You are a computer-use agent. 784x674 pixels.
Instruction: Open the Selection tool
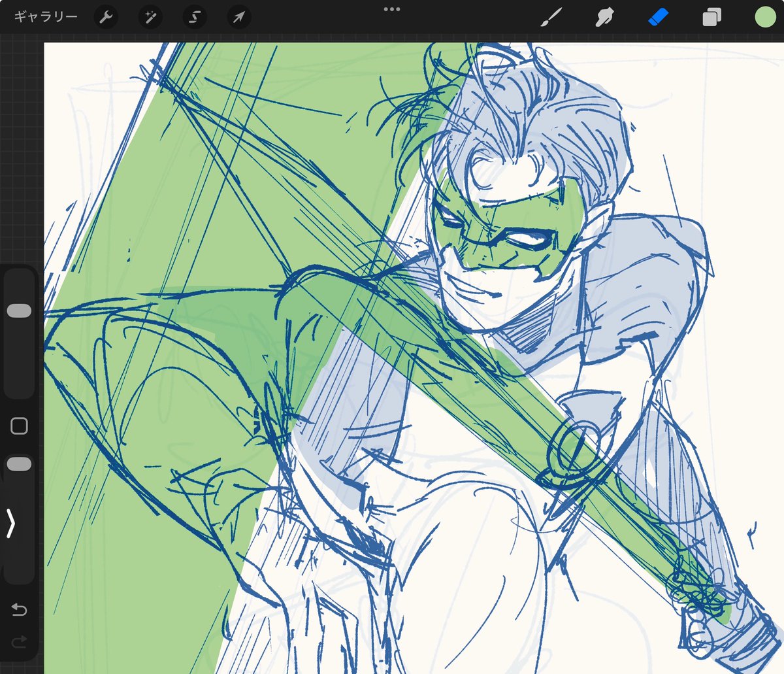click(194, 17)
